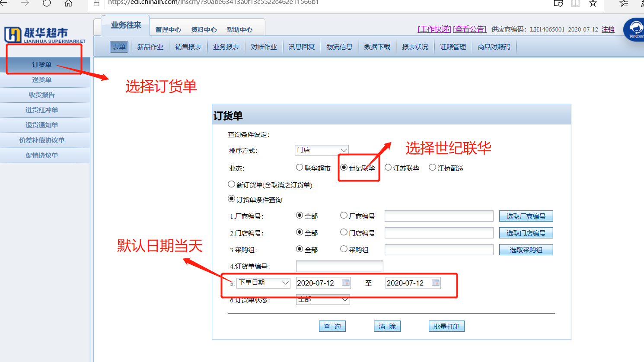
Task: Click the browser home icon
Action: (x=68, y=3)
